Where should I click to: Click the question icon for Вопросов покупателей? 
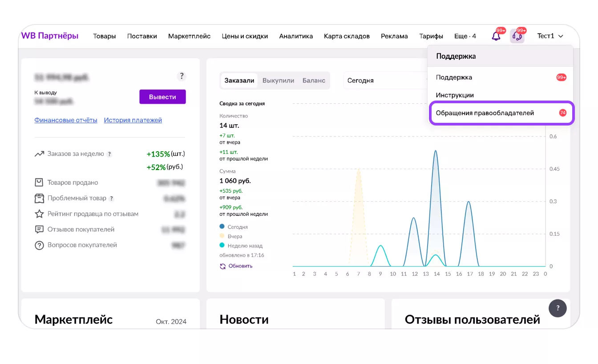[39, 245]
